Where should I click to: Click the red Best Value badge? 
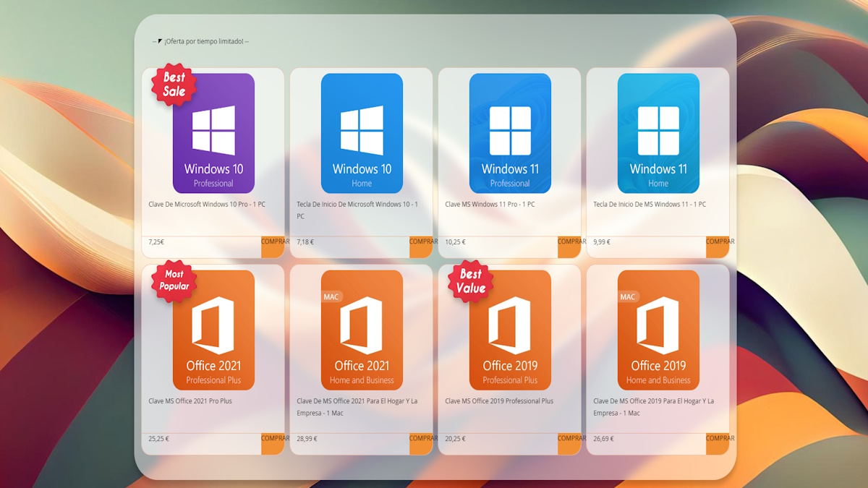point(470,281)
